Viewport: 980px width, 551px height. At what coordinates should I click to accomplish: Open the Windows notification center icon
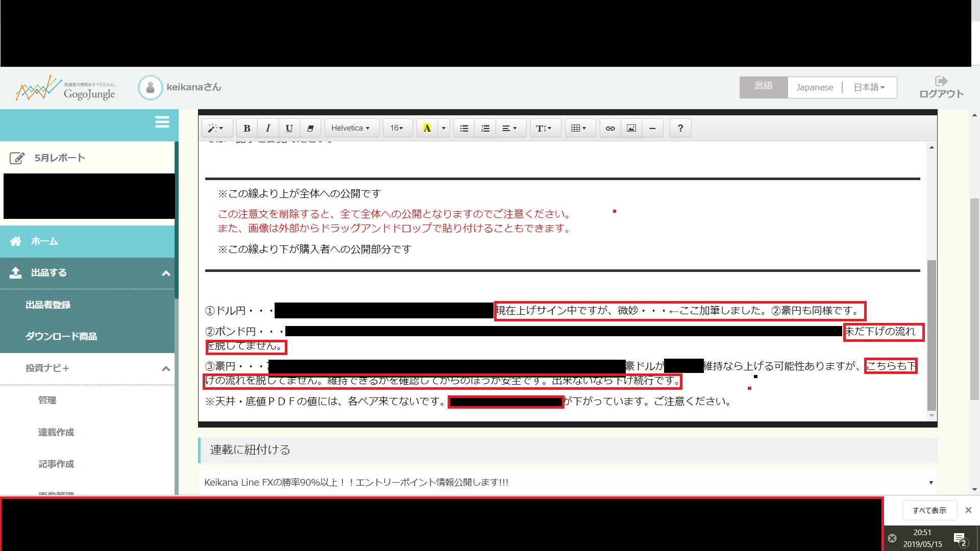pos(960,538)
